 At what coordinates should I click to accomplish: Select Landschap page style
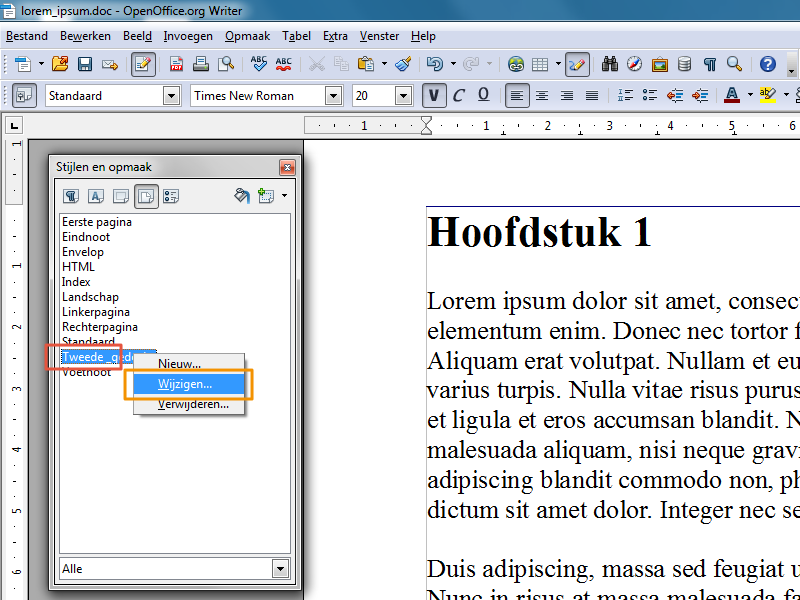tap(90, 297)
